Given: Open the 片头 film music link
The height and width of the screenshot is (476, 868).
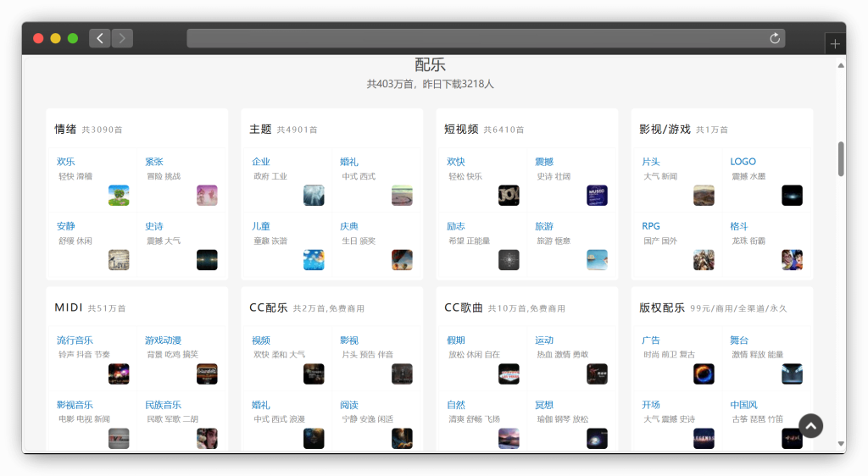Looking at the screenshot, I should tap(651, 162).
